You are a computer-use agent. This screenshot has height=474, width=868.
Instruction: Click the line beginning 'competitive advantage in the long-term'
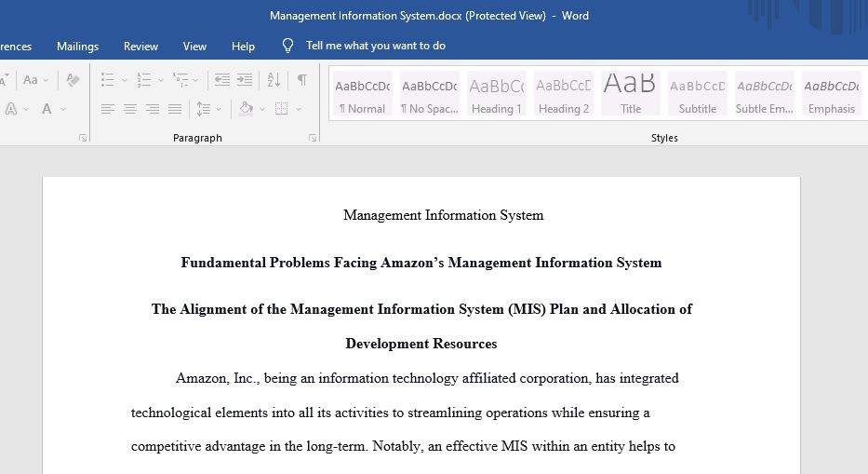point(403,446)
